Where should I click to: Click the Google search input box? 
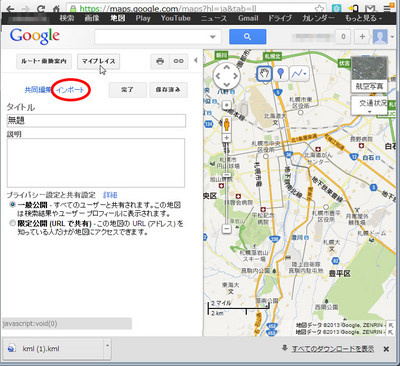tap(158, 37)
